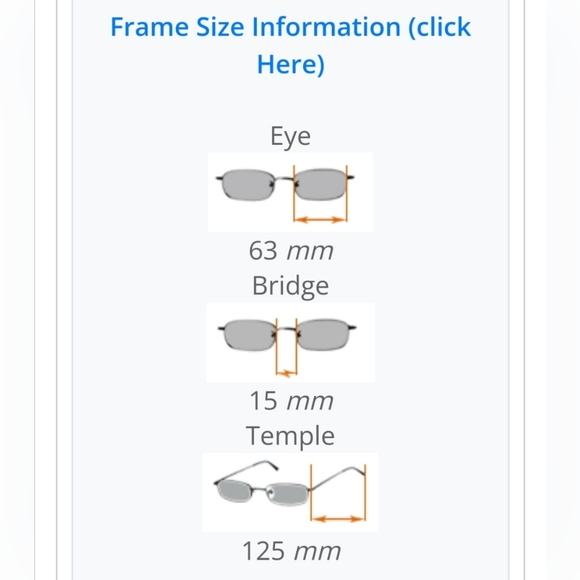Click the 15 mm bridge size value
The height and width of the screenshot is (580, 580).
pos(291,401)
